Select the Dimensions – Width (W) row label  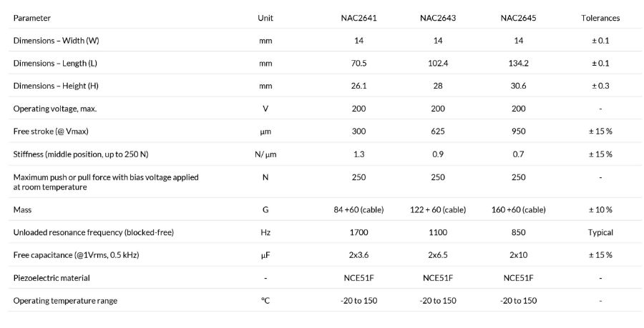tap(57, 41)
